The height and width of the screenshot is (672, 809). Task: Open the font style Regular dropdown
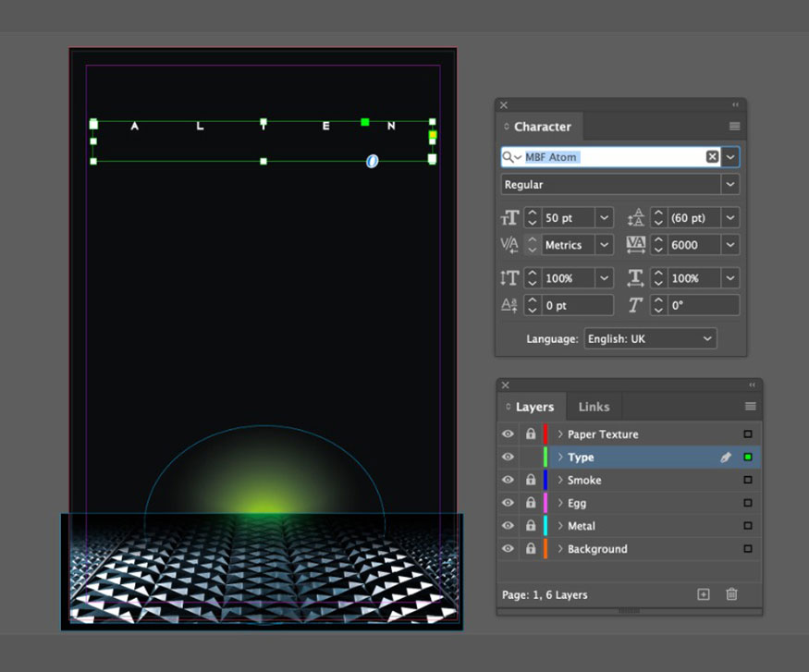pyautogui.click(x=730, y=184)
